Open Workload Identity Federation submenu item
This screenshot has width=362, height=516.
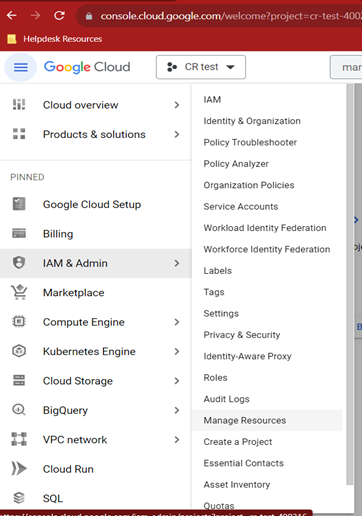click(x=265, y=228)
